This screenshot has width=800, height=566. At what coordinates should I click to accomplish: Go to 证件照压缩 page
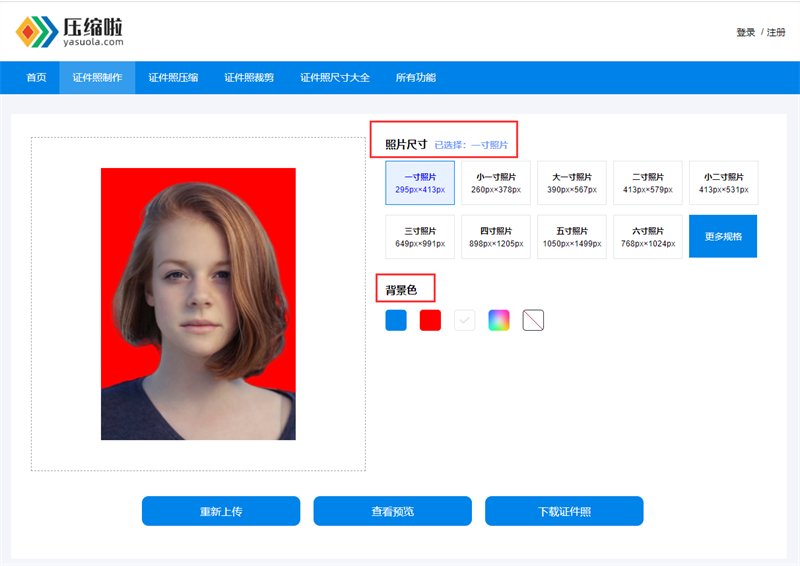tap(173, 78)
